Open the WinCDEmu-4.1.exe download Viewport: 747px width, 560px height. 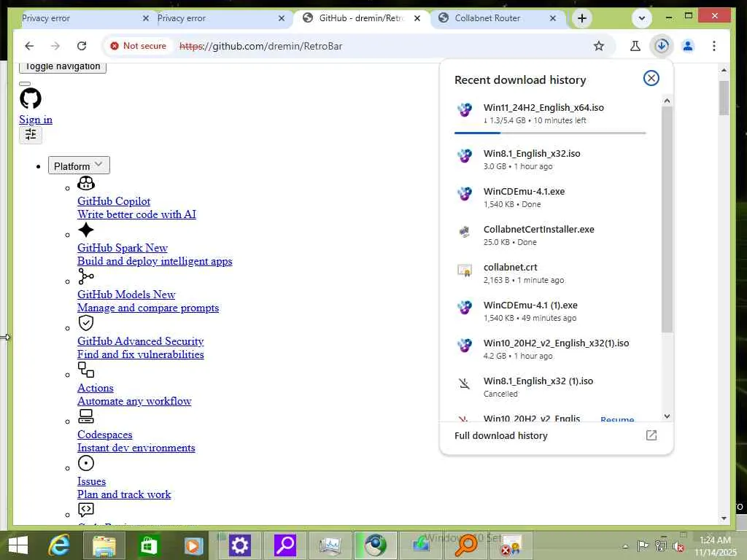(x=550, y=197)
